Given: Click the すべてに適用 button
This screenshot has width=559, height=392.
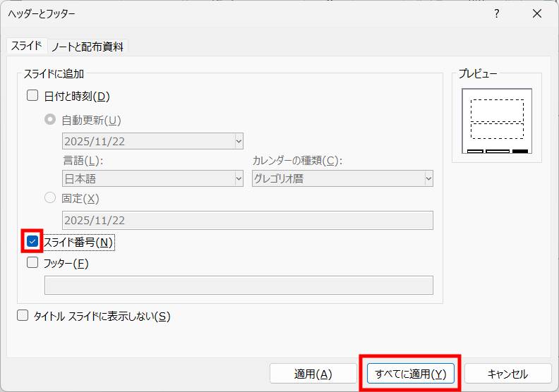Looking at the screenshot, I should click(410, 374).
